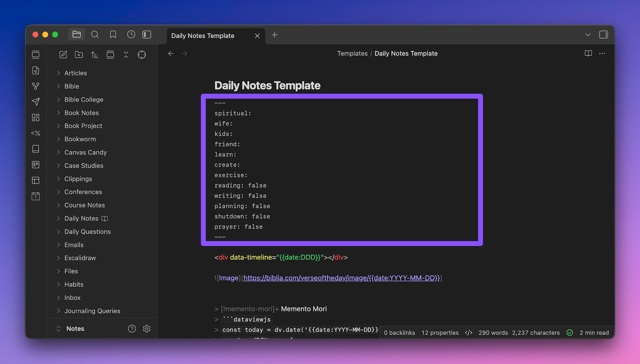Click the "reading: false" property line
This screenshot has width=640, height=364.
(x=240, y=185)
